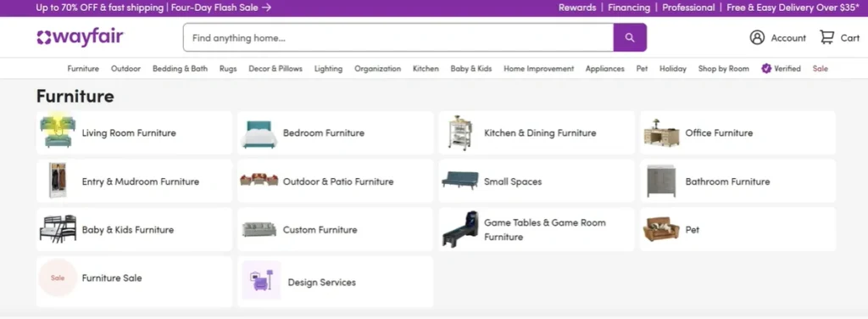Click the Office Furniture desk image

[x=661, y=133]
